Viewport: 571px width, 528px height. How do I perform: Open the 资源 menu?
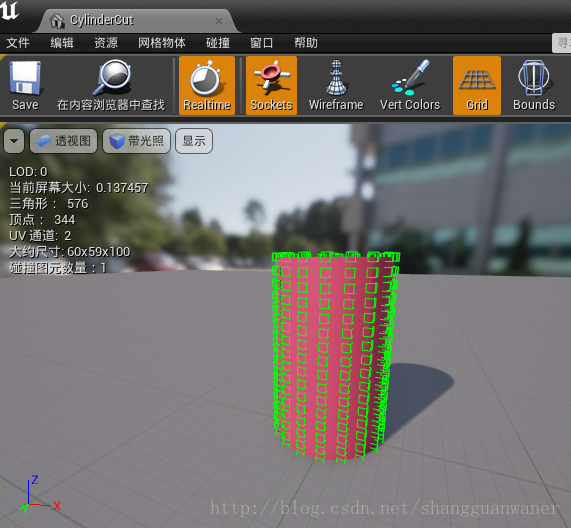click(x=106, y=43)
